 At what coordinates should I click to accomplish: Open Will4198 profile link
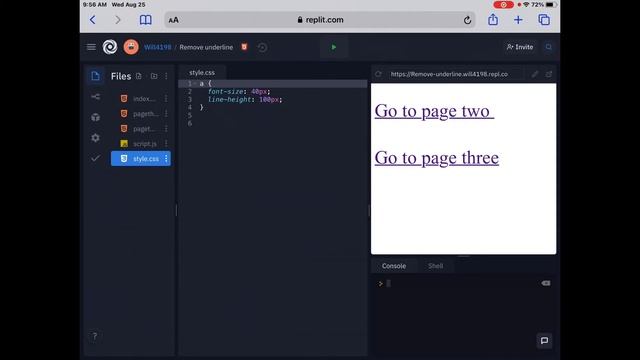tap(158, 47)
